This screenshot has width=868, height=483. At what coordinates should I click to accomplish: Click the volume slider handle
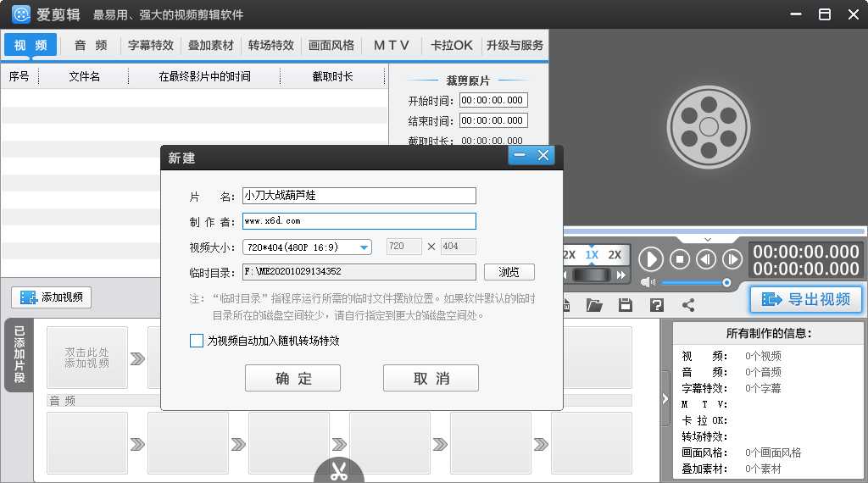pos(726,282)
